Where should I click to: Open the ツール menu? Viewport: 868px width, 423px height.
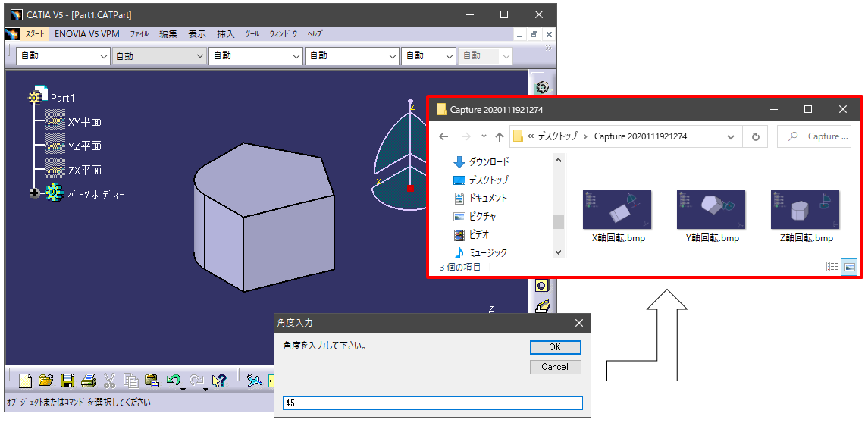pos(252,34)
